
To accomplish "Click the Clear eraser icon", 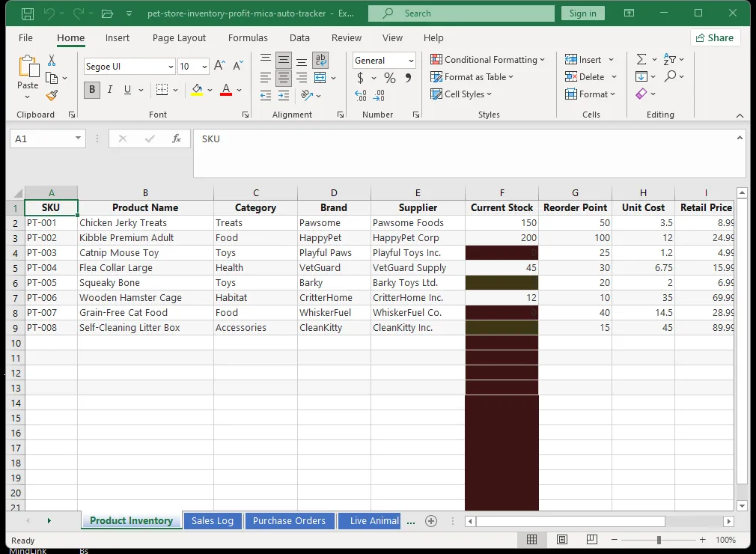I will coord(641,94).
